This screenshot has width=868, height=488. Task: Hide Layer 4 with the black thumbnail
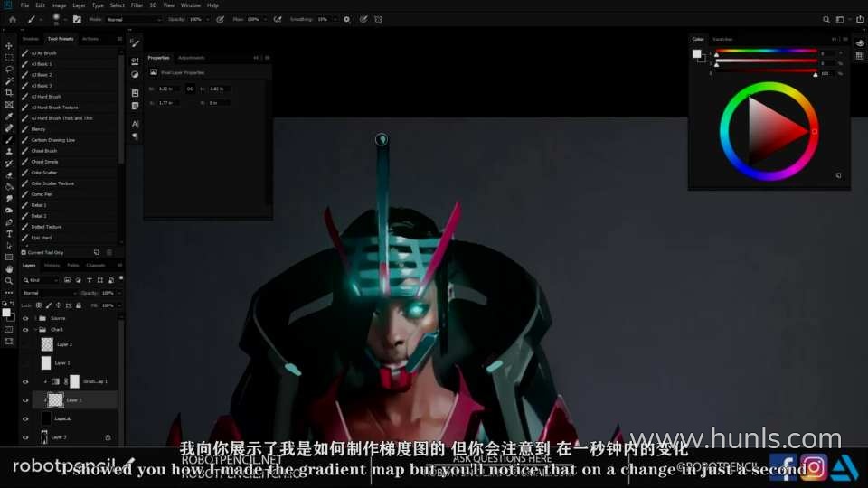pyautogui.click(x=25, y=418)
